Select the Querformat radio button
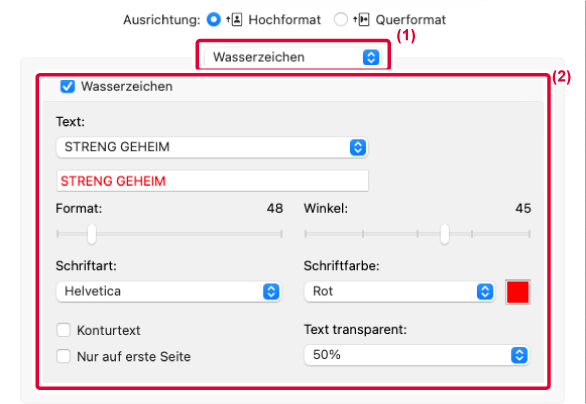The image size is (586, 404). pos(340,19)
